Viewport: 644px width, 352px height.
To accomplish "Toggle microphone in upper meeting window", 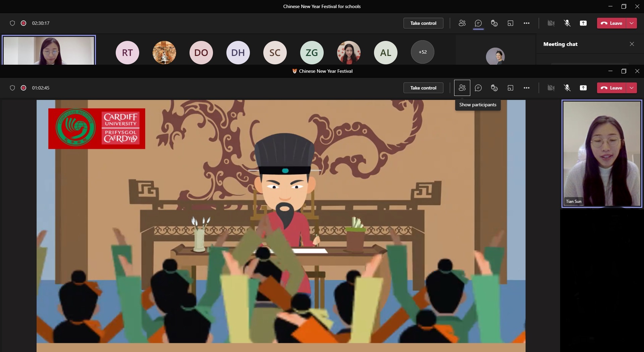I will click(x=567, y=23).
